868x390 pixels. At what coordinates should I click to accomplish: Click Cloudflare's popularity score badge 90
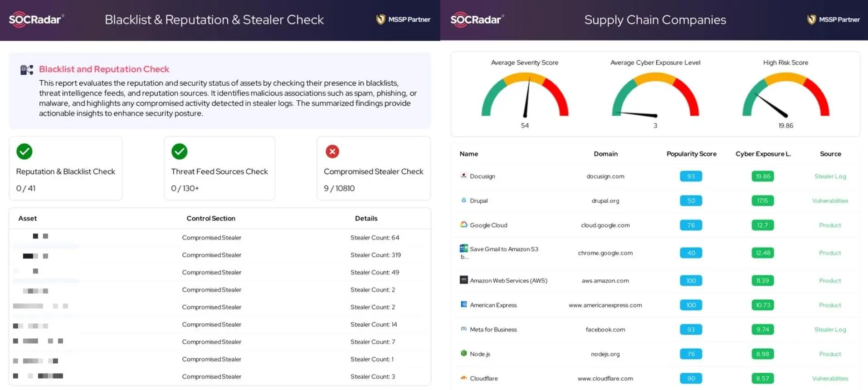(x=691, y=379)
